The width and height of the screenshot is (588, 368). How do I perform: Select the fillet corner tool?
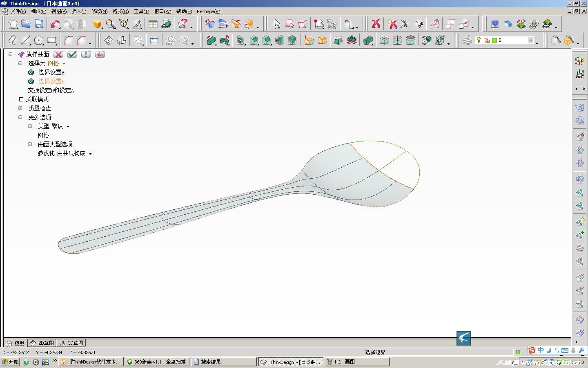point(69,40)
